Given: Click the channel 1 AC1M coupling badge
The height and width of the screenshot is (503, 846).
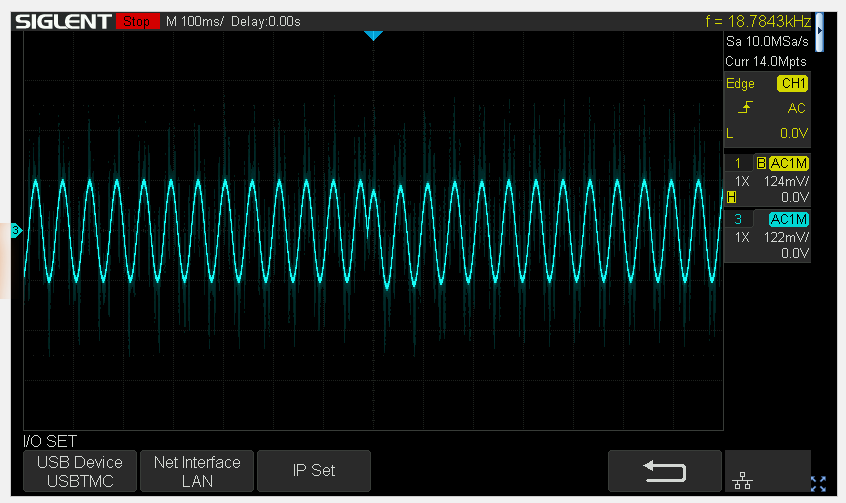Looking at the screenshot, I should click(x=788, y=163).
